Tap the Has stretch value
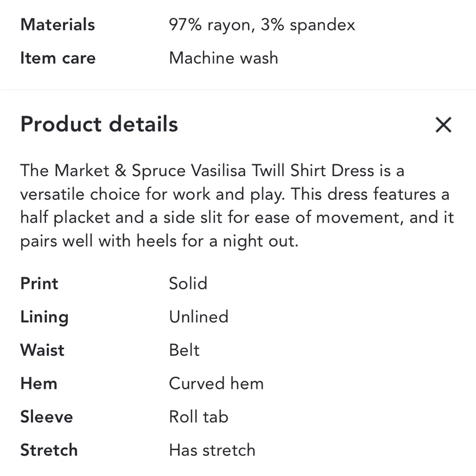 (x=212, y=450)
